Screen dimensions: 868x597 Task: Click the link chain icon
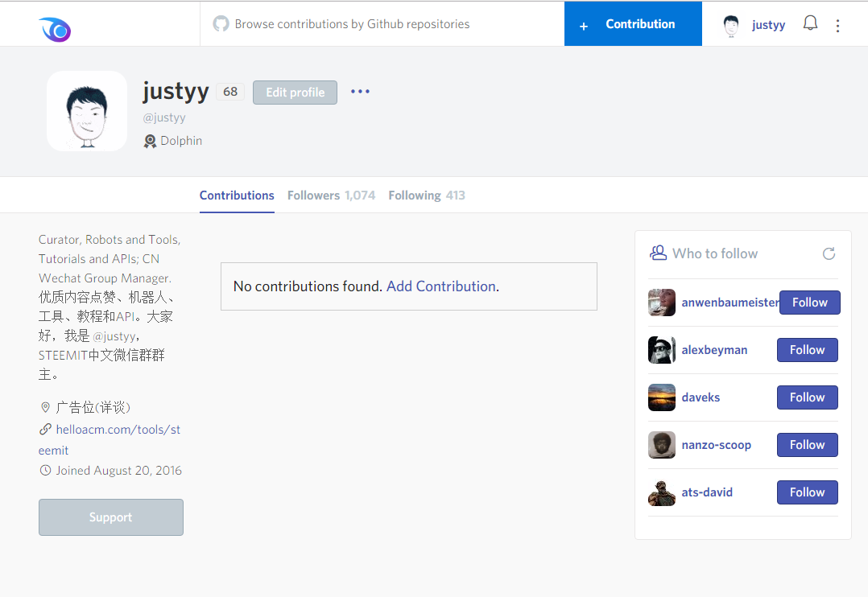point(45,429)
